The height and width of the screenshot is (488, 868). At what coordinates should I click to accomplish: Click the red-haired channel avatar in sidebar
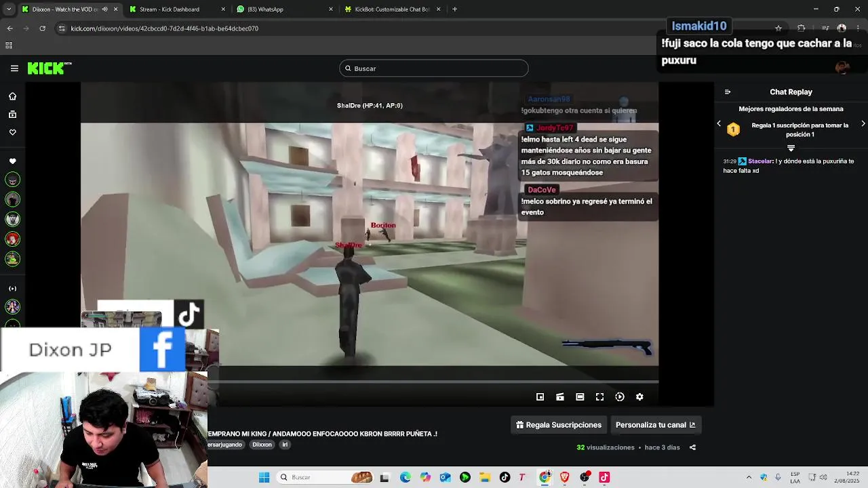coord(12,239)
